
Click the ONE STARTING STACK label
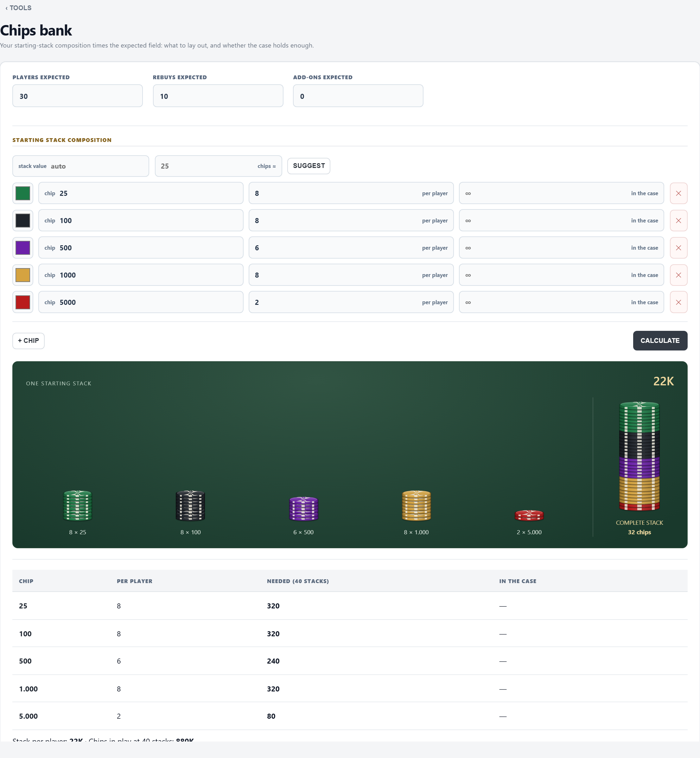59,383
